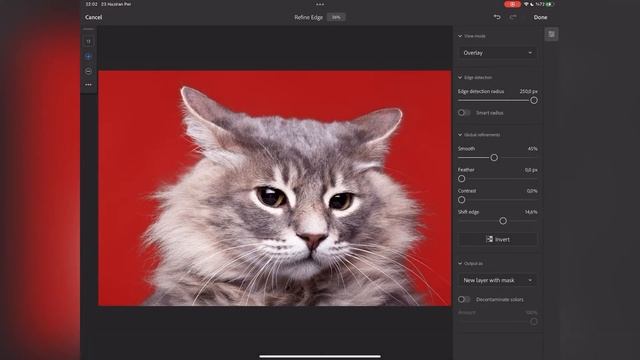Image resolution: width=640 pixels, height=360 pixels.
Task: Enable the Decontaminate colors toggle
Action: pos(464,300)
